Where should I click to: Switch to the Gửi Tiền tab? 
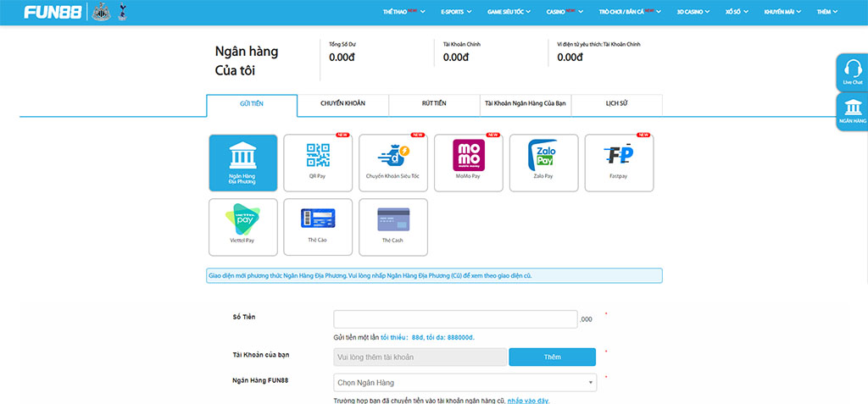click(252, 105)
